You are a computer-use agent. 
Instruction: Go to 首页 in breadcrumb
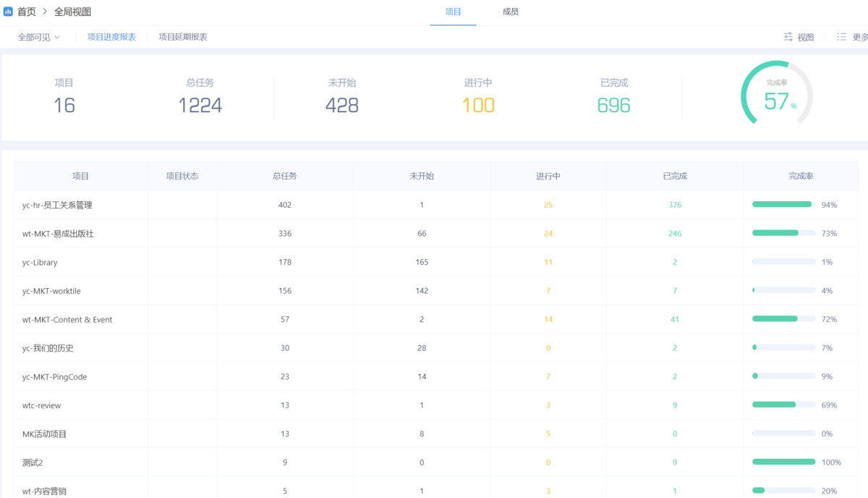point(27,12)
